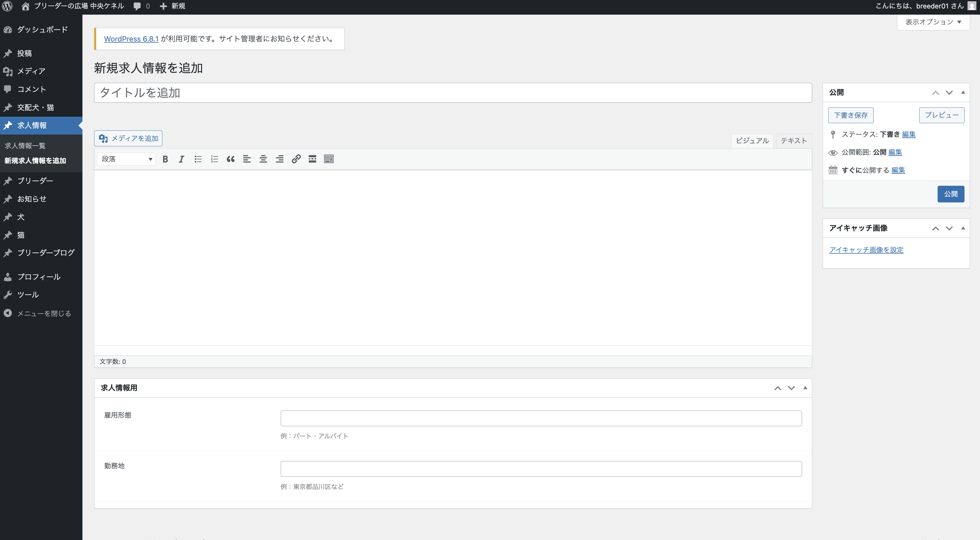
Task: Collapse the アイキャッチ画像 panel
Action: click(963, 228)
